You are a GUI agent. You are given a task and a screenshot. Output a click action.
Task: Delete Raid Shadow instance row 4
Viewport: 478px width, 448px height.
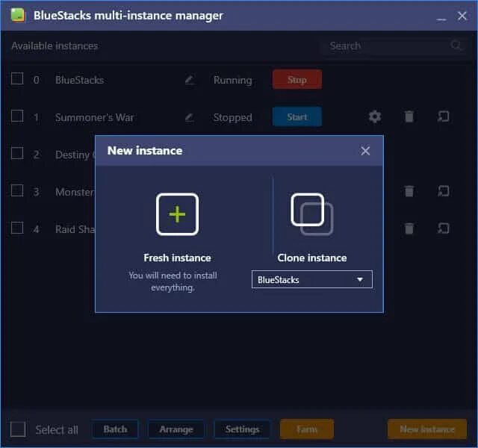click(x=409, y=228)
